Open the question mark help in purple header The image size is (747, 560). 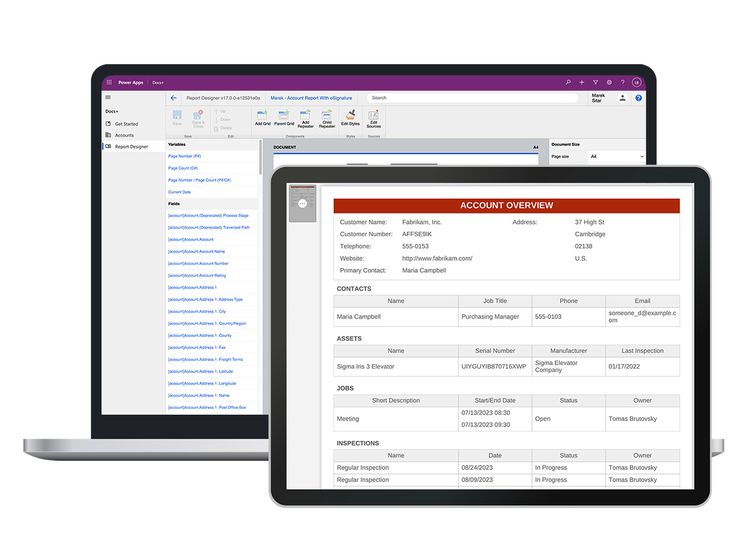pos(623,82)
